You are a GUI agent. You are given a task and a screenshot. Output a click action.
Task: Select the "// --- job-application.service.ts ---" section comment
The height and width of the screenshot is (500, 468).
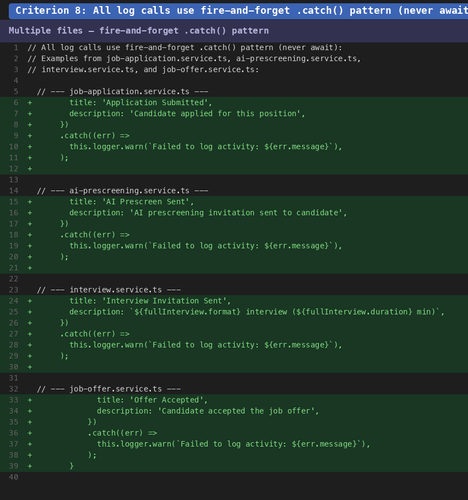[123, 91]
